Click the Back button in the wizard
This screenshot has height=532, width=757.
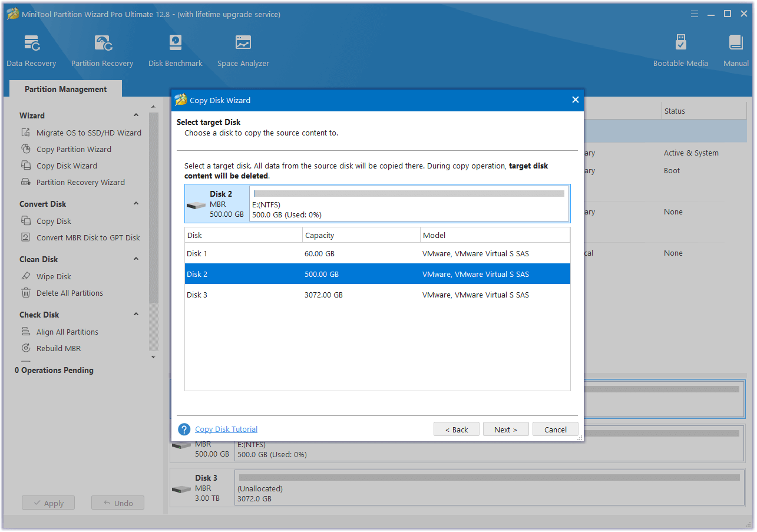tap(457, 429)
